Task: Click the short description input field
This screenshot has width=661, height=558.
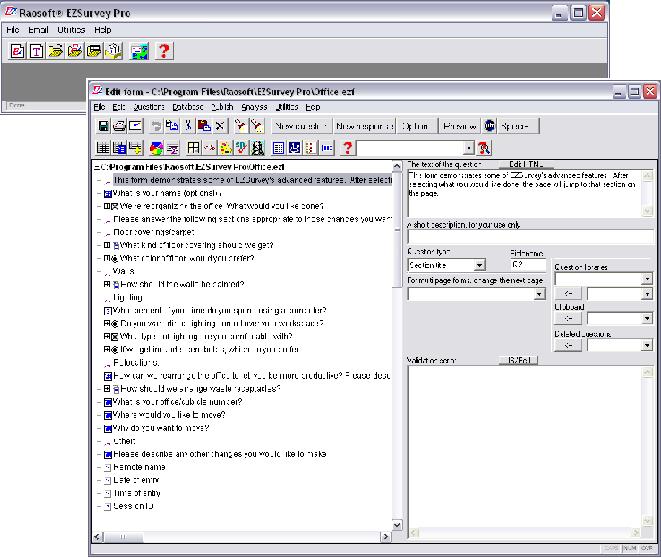Action: tap(530, 237)
